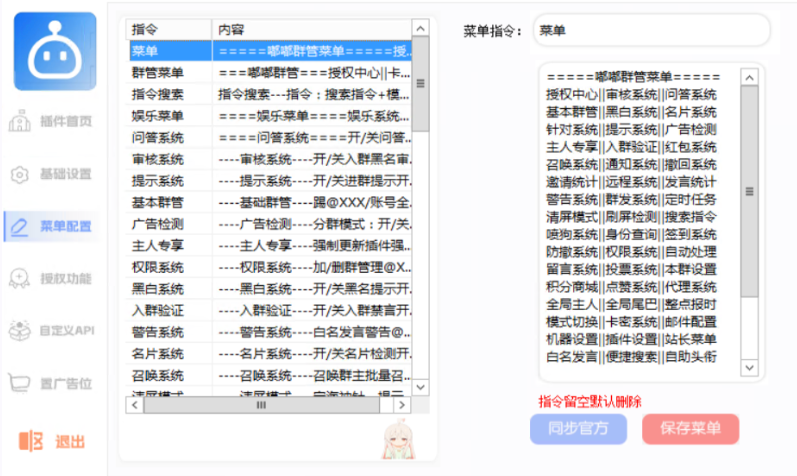This screenshot has height=476, width=797.
Task: Click text line 积分商城||点赞系统||代理系统
Action: [x=631, y=287]
